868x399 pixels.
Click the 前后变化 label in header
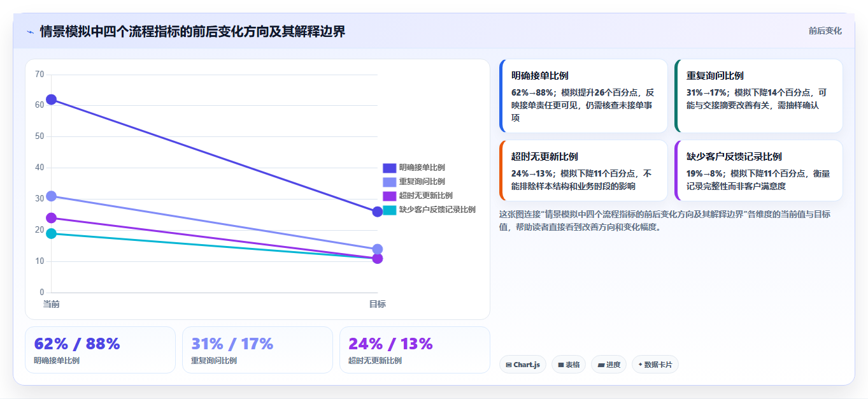point(825,31)
